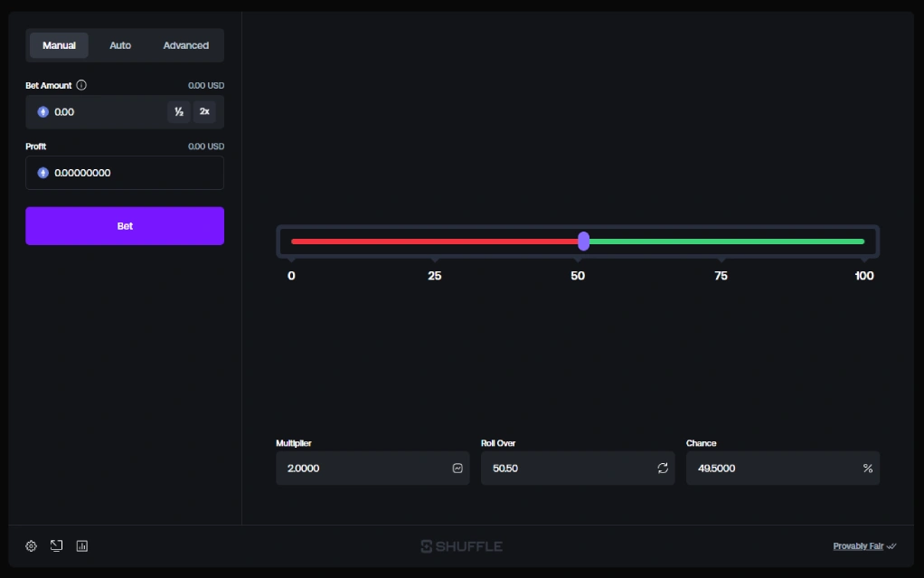Click the Ethereum icon in Profit field

coord(43,173)
